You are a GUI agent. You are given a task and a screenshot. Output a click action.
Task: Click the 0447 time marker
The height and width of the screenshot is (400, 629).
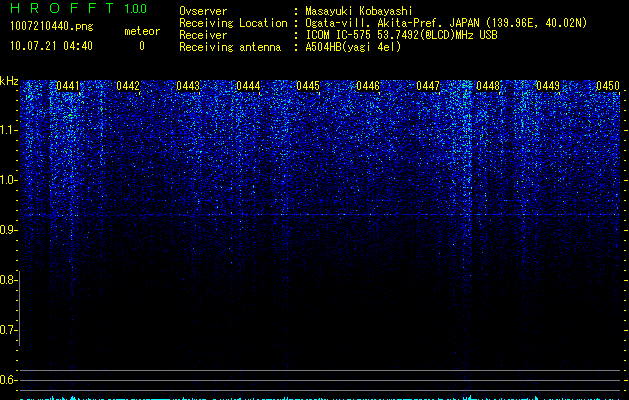coord(428,86)
